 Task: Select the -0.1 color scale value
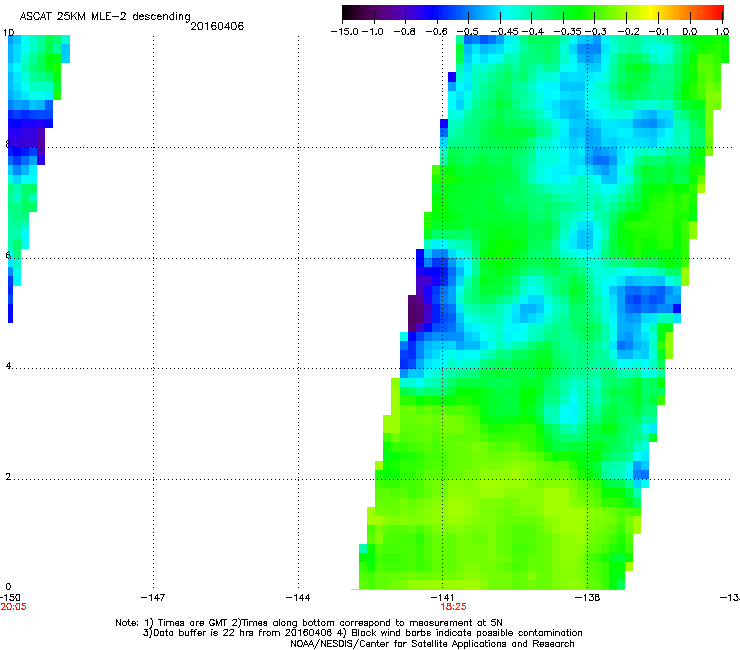coord(659,32)
